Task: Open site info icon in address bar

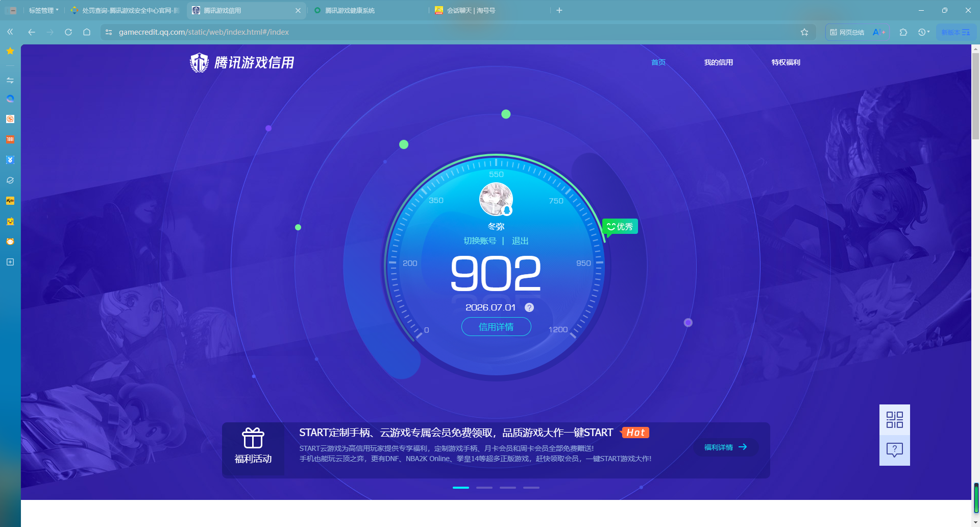Action: click(109, 32)
